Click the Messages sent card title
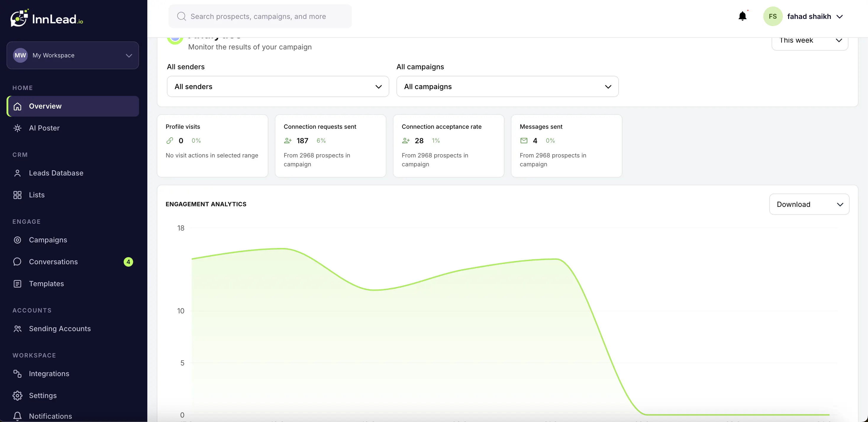The width and height of the screenshot is (868, 422). coord(541,126)
